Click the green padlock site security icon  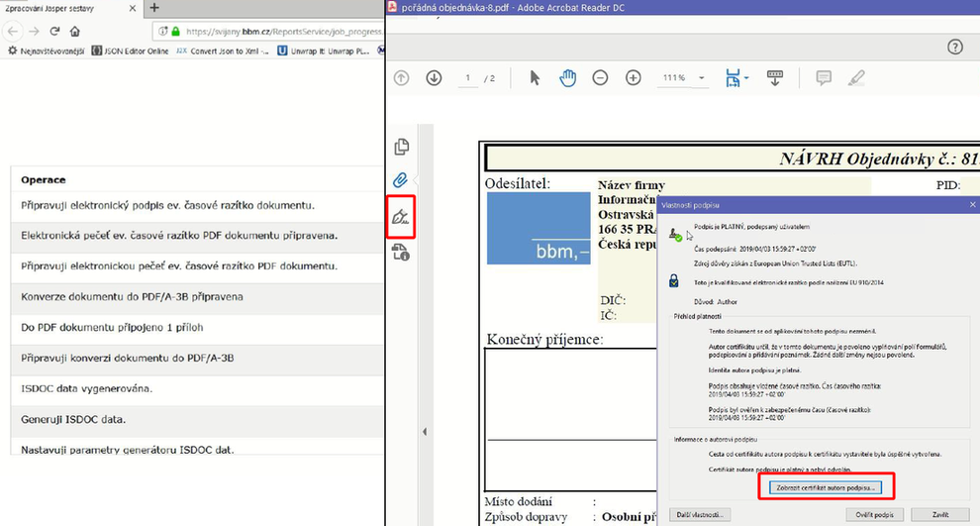pyautogui.click(x=175, y=32)
